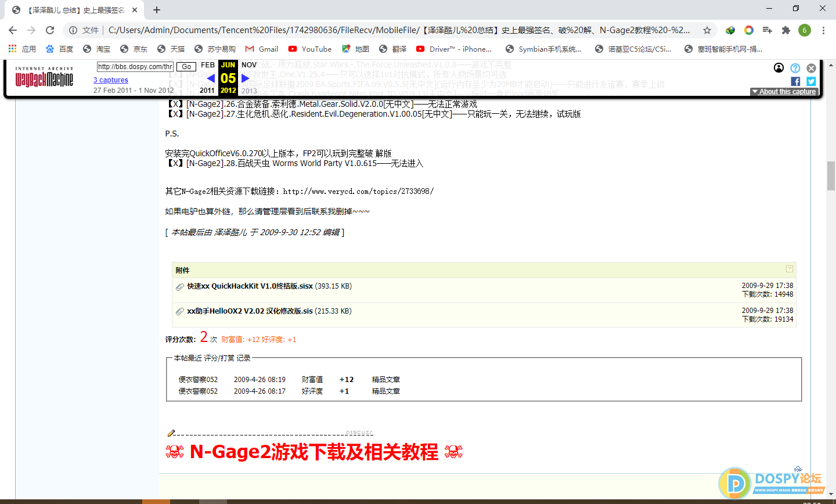Click the N-Gage2游戏下载及相关教程 heading
This screenshot has height=504, width=836.
click(314, 452)
